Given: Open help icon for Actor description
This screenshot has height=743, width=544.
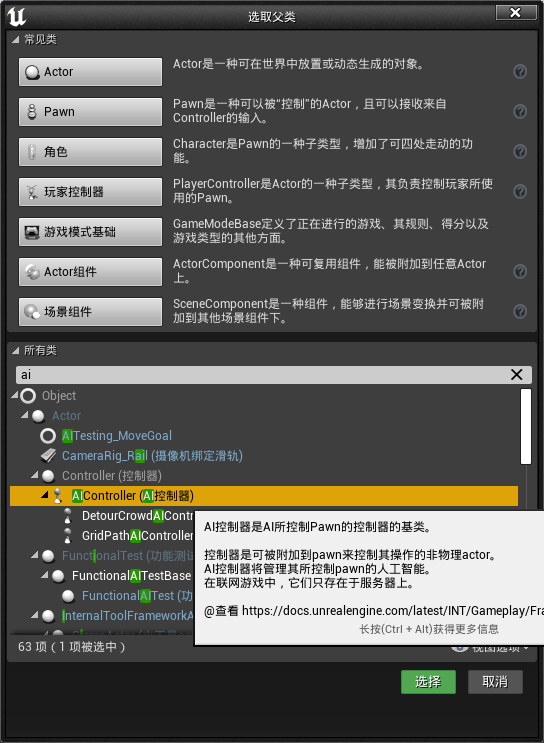Looking at the screenshot, I should [x=520, y=72].
